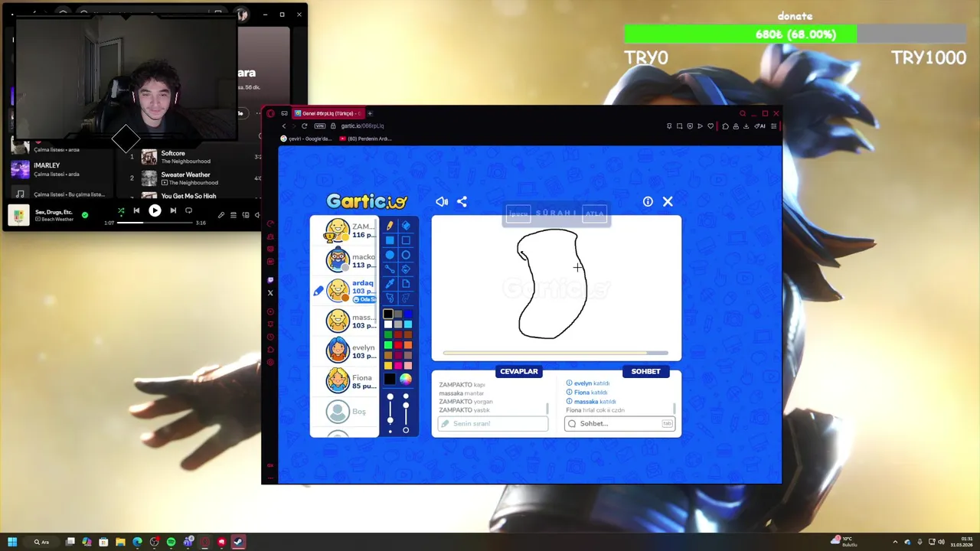Click the browser reload button
This screenshot has width=980, height=551.
[304, 126]
